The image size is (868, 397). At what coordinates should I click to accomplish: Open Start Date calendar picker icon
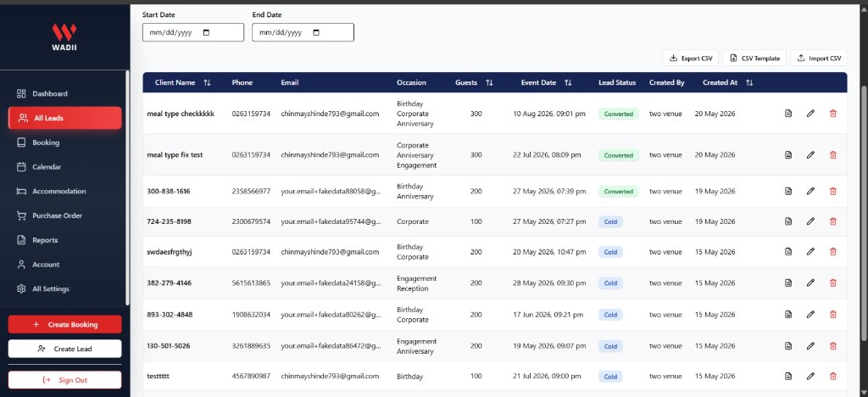(x=207, y=33)
